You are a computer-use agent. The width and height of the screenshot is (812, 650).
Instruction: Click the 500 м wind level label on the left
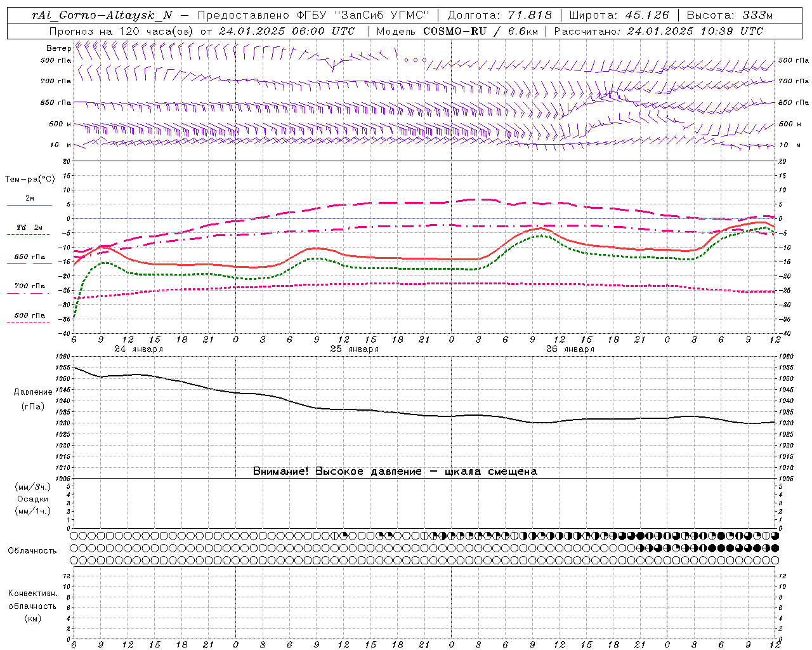pyautogui.click(x=61, y=124)
